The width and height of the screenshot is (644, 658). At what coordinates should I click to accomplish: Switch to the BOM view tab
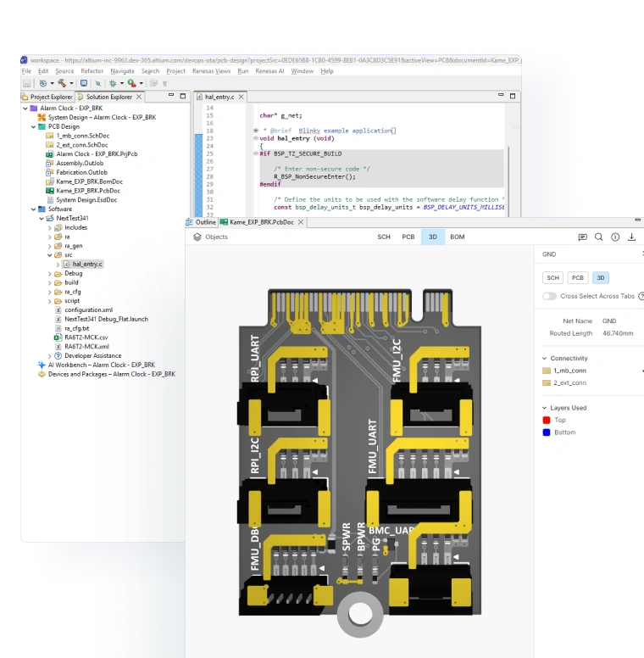pos(457,237)
